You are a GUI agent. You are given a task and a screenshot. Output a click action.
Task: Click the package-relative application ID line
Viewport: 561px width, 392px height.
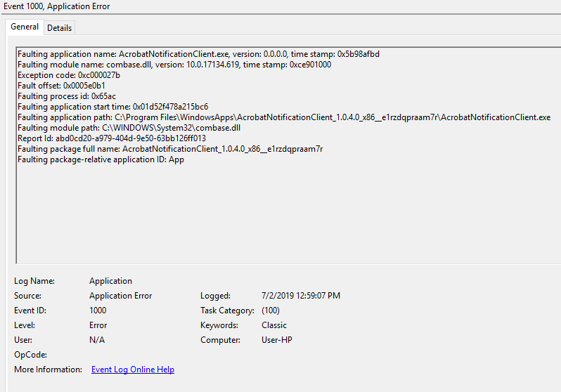[x=101, y=159]
